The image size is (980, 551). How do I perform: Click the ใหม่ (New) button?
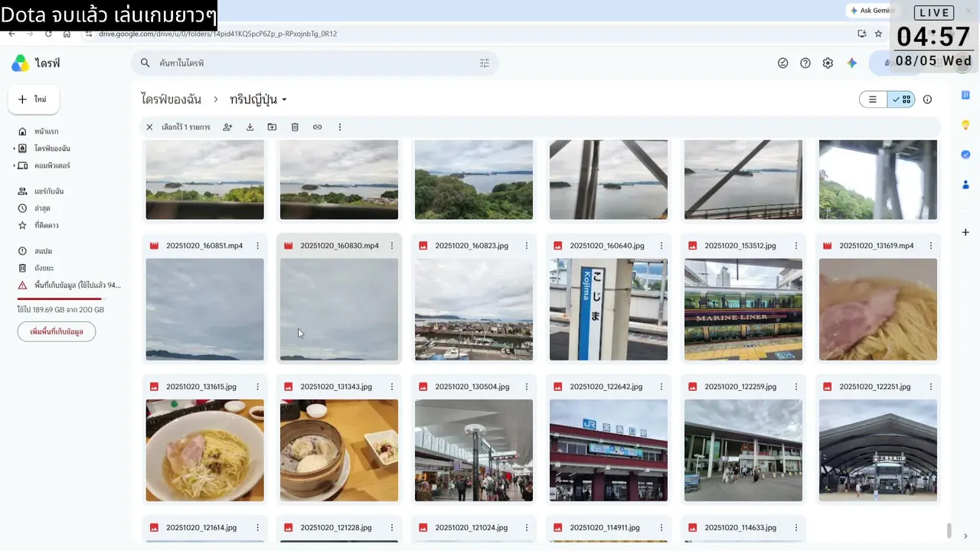click(x=33, y=99)
